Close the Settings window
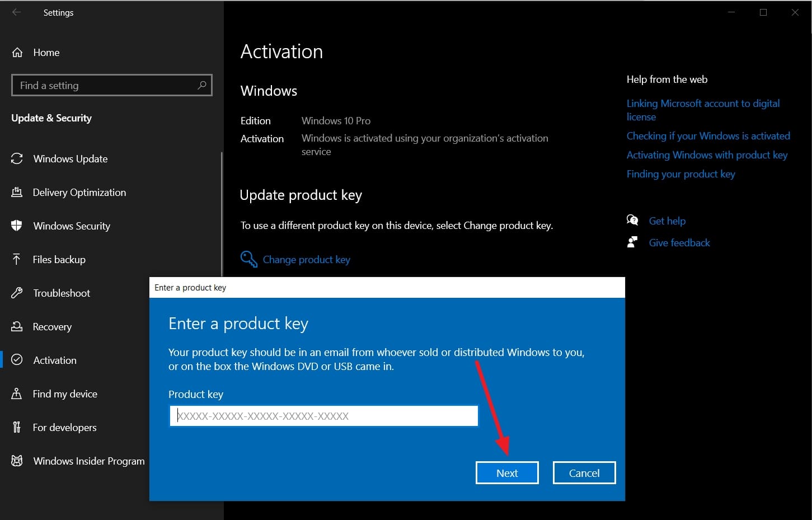 point(795,12)
